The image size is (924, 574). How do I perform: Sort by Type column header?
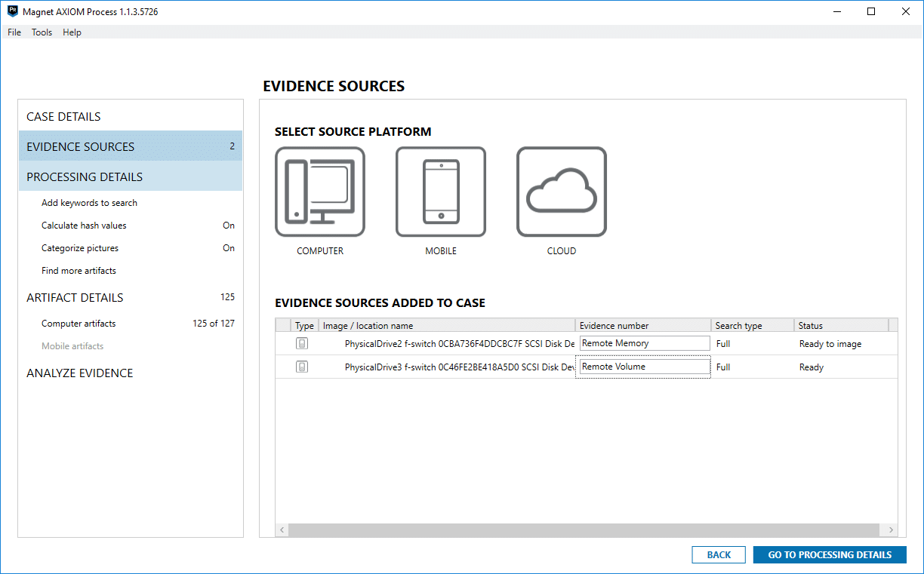[304, 326]
